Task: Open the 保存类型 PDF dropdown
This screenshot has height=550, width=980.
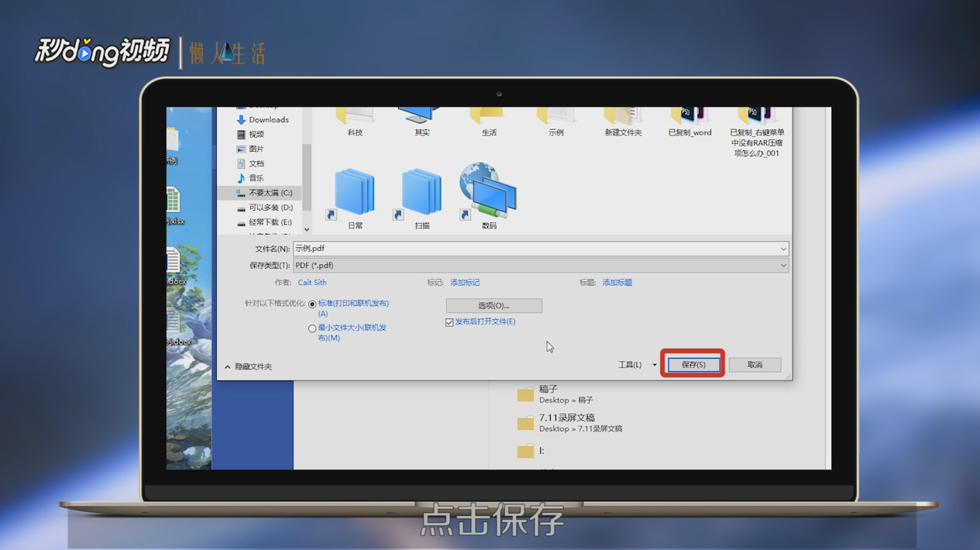Action: pos(541,266)
